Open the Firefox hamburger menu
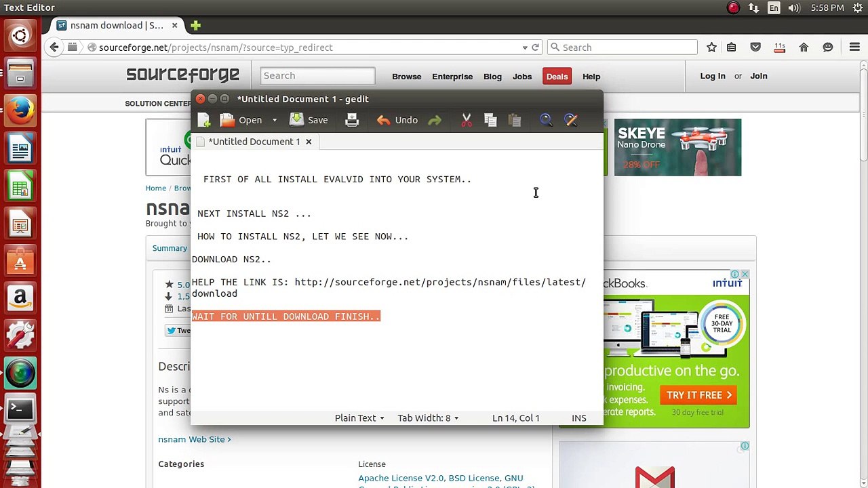Viewport: 868px width, 488px height. click(854, 47)
